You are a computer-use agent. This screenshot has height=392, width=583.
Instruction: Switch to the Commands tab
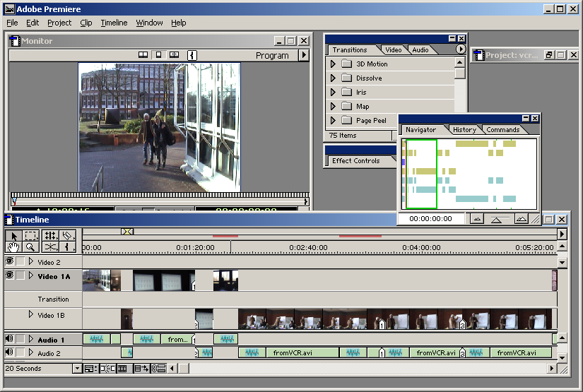point(502,130)
